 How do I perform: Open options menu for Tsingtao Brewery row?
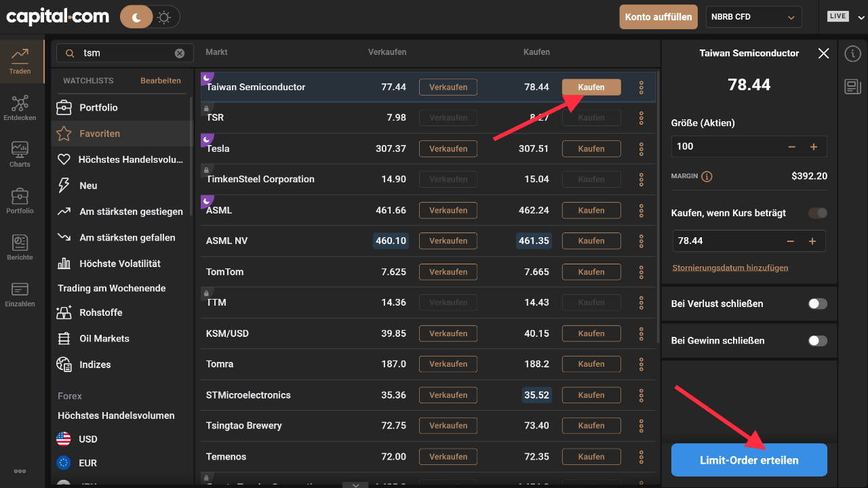pyautogui.click(x=642, y=426)
